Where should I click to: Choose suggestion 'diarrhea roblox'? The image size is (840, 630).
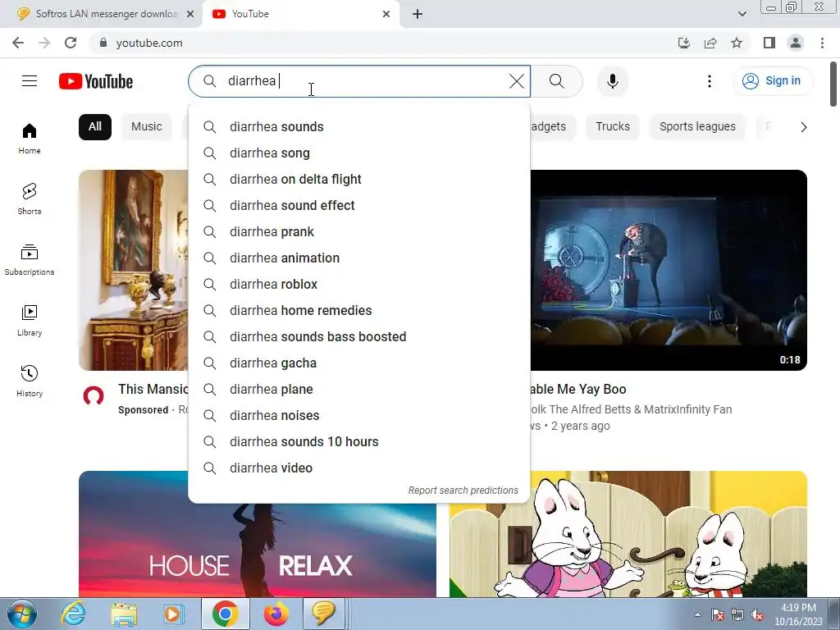[359, 285]
